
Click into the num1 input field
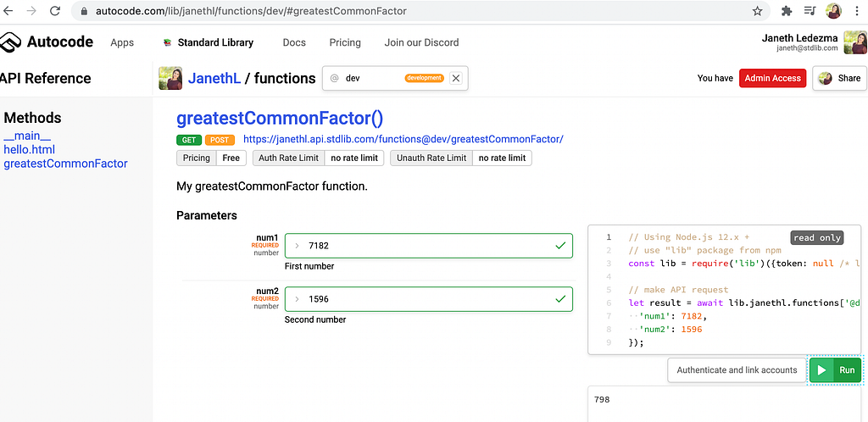point(428,246)
